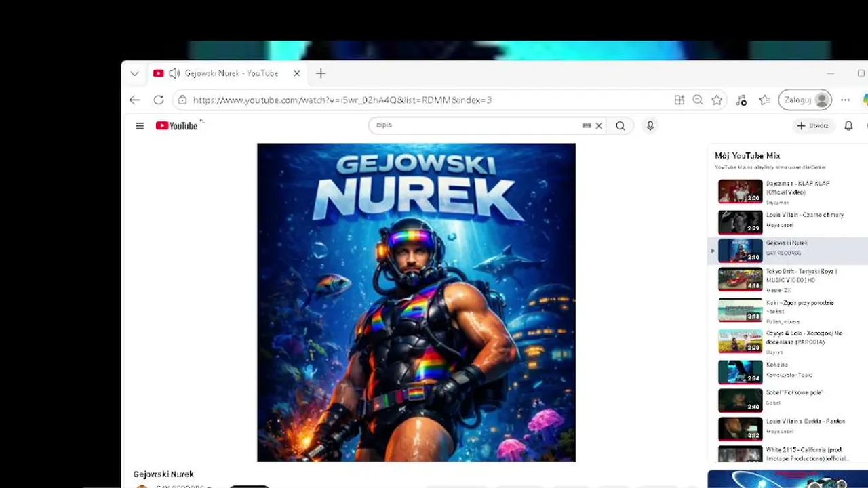Go back with the browser arrow
Image resolution: width=868 pixels, height=488 pixels.
coord(134,100)
